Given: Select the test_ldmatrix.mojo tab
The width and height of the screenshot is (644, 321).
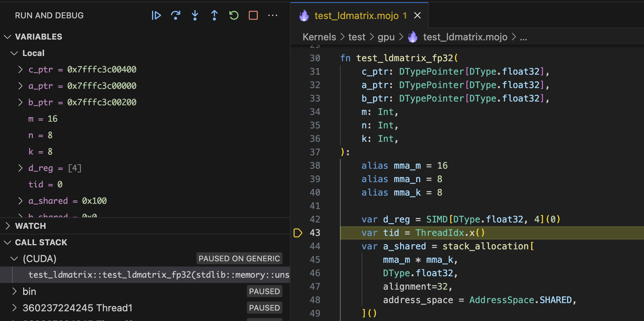Looking at the screenshot, I should 356,16.
